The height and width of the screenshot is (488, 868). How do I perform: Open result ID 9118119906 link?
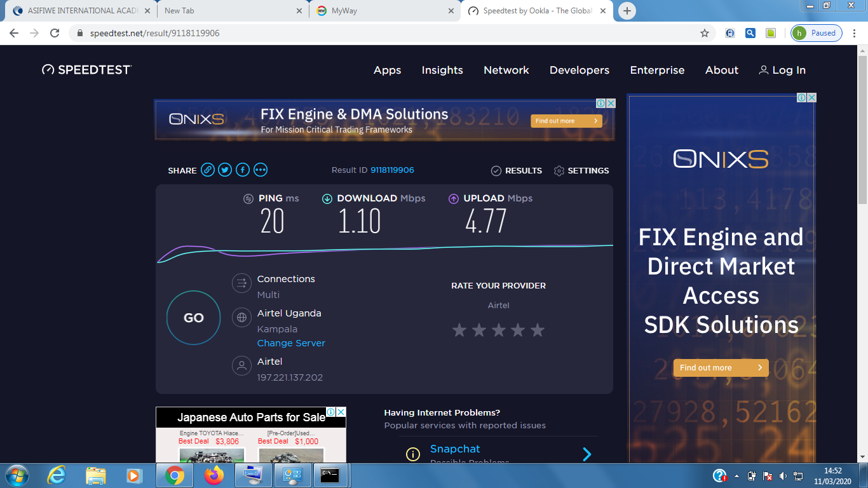[x=392, y=170]
